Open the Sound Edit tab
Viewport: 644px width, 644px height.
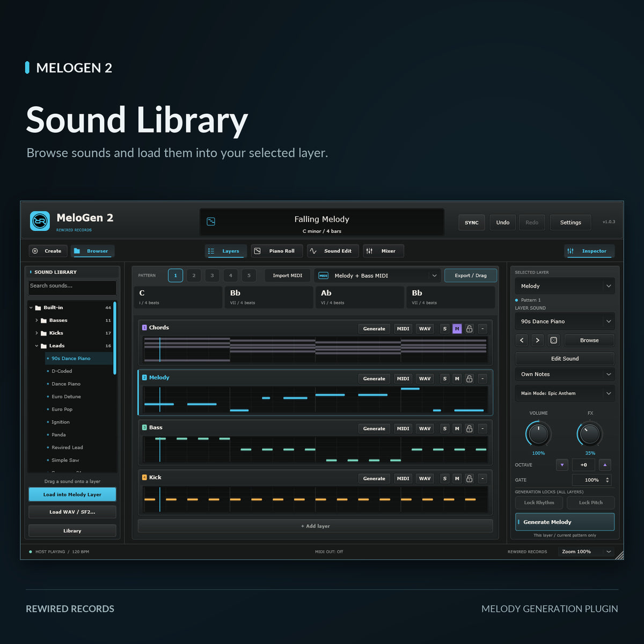click(x=332, y=251)
